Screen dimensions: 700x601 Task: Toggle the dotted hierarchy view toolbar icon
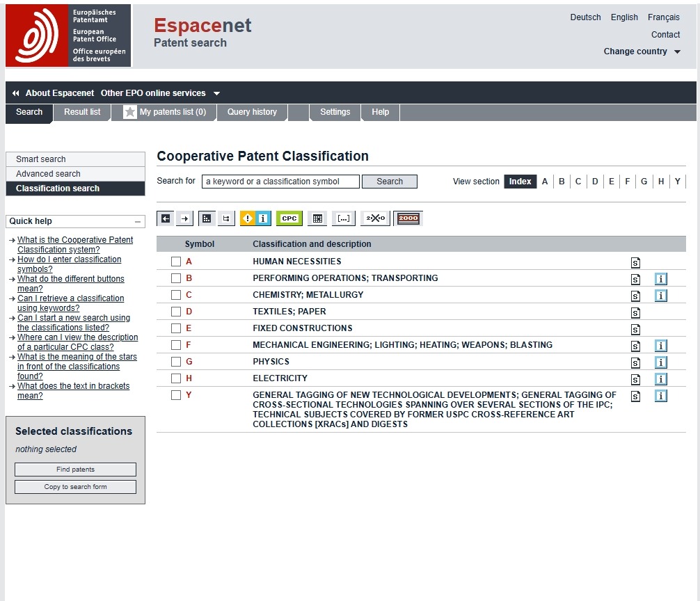207,218
